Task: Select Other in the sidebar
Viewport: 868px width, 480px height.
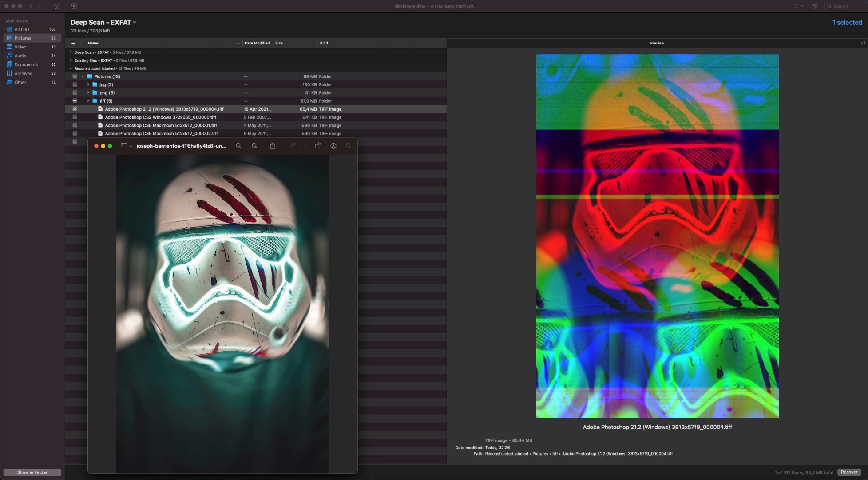Action: [32, 82]
